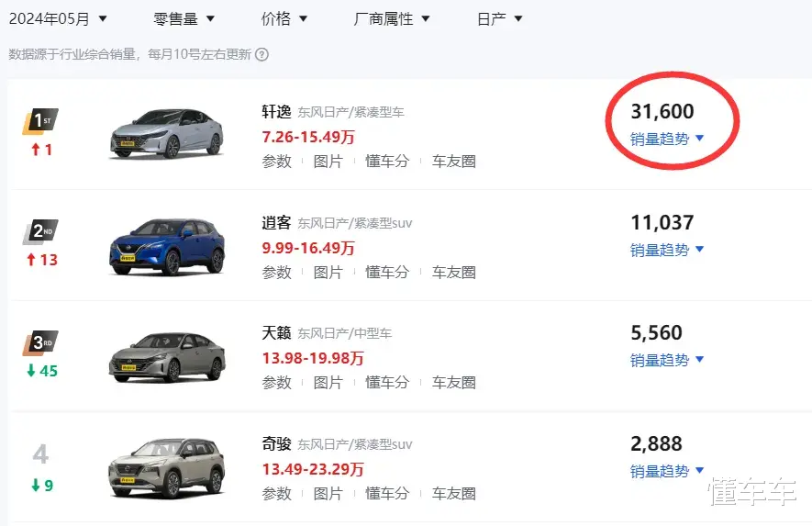
Task: View the 奇骏 car thumbnail
Action: (x=167, y=468)
